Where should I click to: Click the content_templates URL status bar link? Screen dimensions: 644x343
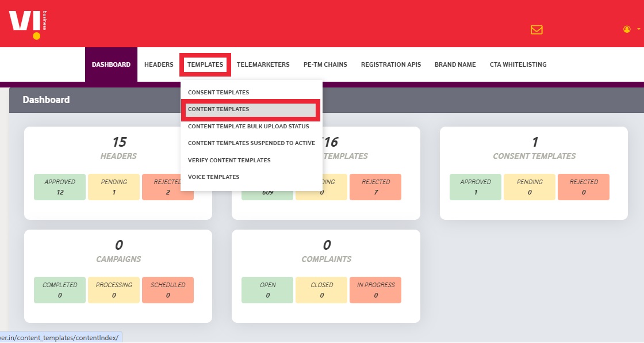(60, 338)
